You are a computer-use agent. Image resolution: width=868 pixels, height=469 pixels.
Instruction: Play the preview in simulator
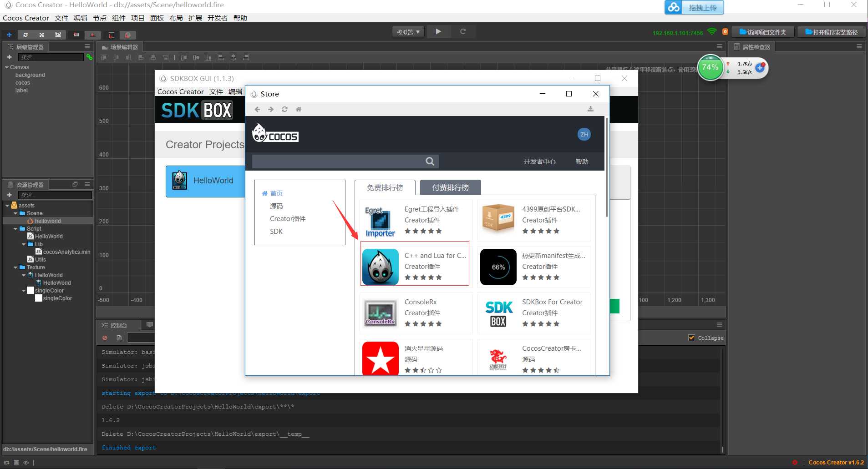(x=438, y=31)
